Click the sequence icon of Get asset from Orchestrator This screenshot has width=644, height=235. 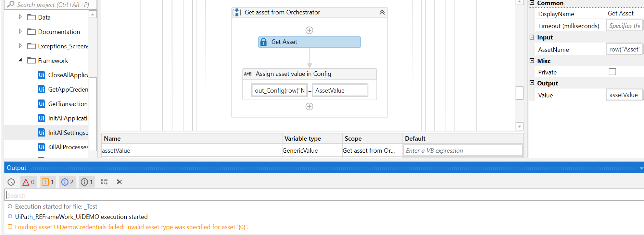point(237,12)
